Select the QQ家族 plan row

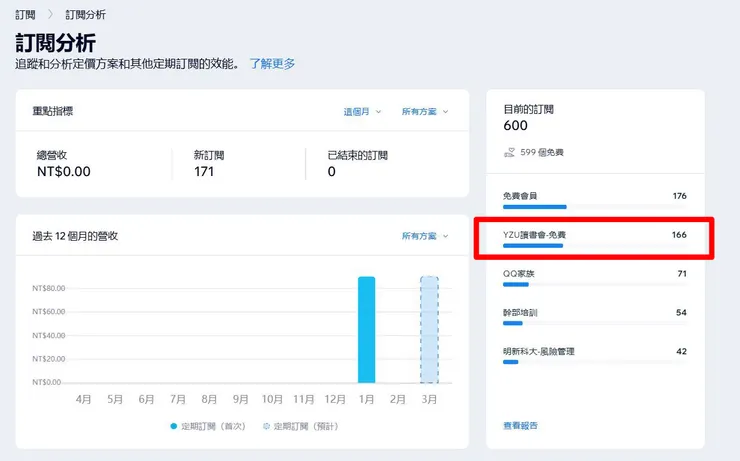(595, 278)
